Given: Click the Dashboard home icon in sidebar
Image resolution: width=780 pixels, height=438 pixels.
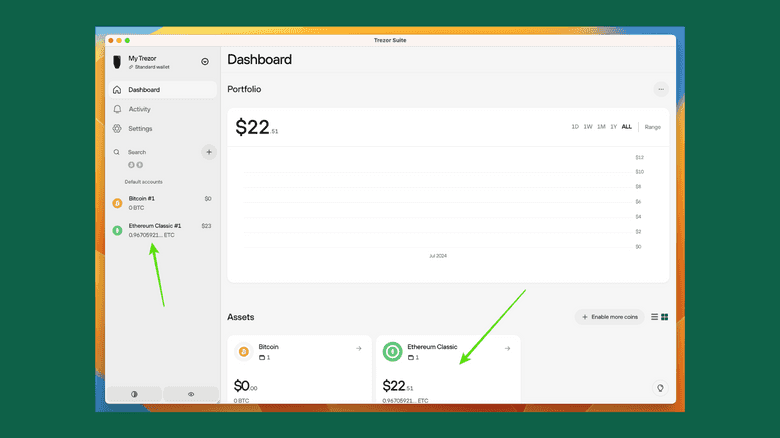Looking at the screenshot, I should [x=118, y=90].
